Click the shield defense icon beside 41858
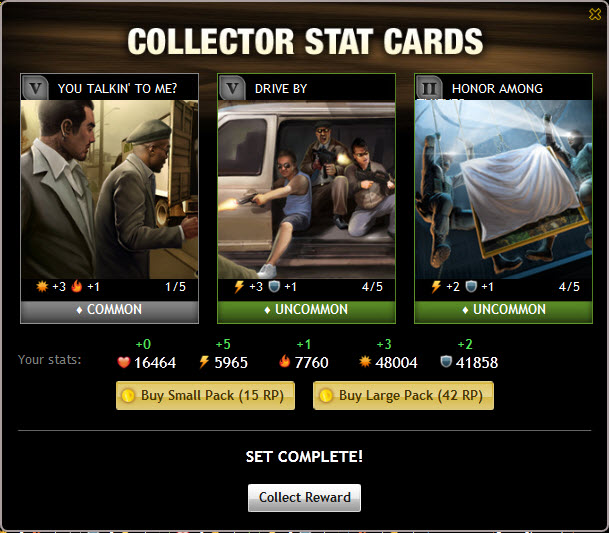The image size is (609, 533). point(446,362)
